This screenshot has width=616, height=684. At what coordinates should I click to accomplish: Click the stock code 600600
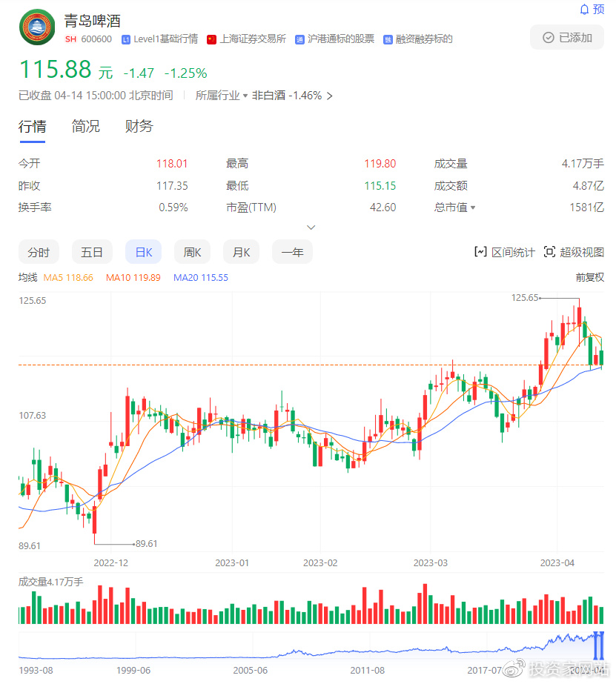[x=96, y=39]
